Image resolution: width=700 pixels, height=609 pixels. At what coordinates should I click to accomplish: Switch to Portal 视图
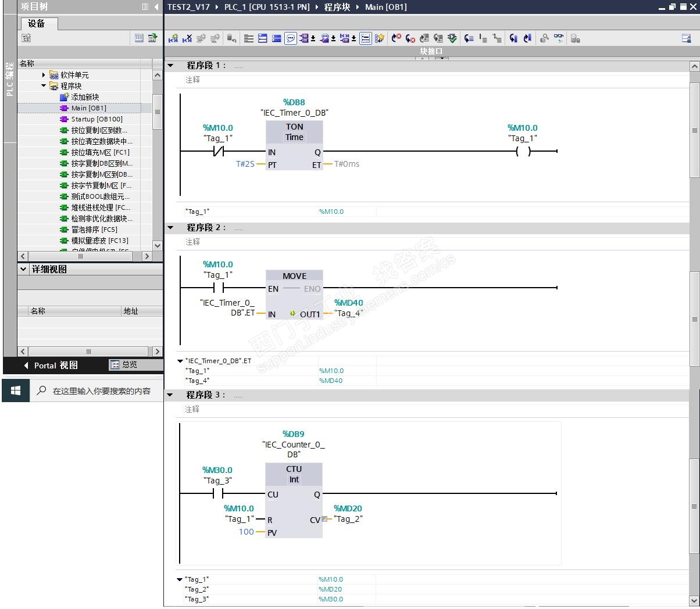pos(51,366)
